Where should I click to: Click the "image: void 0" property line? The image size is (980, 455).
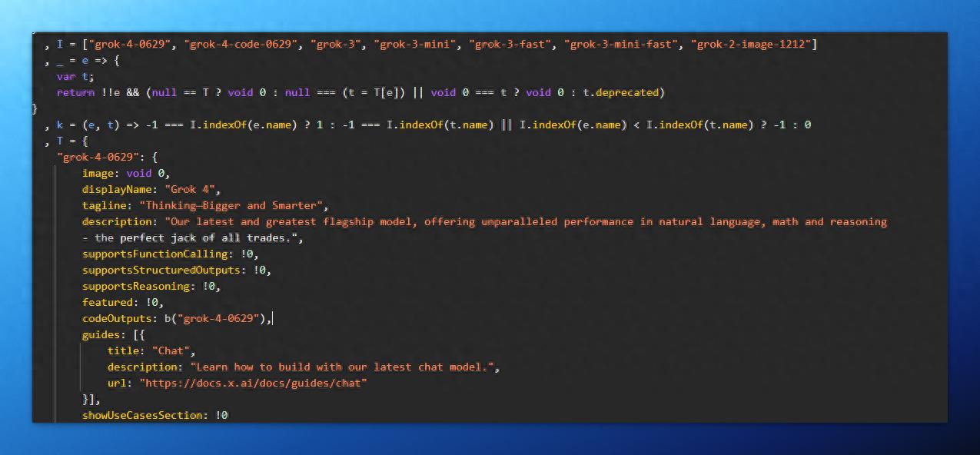pos(125,174)
